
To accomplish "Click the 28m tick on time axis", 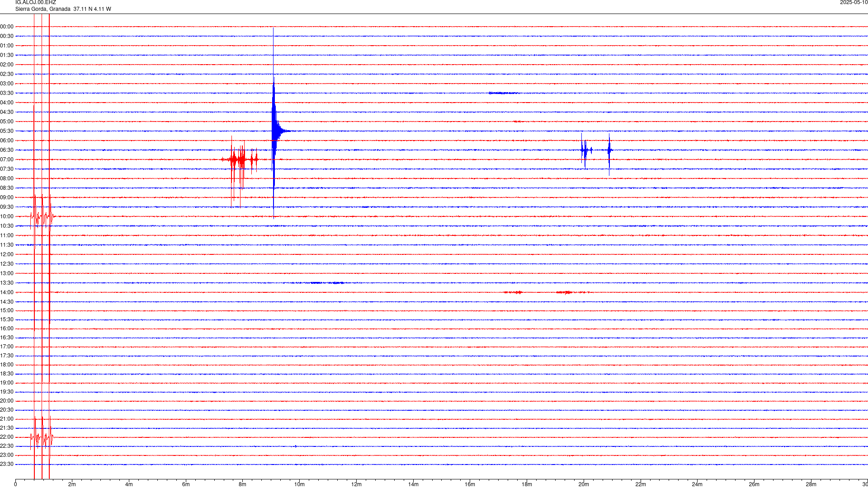I will coord(811,484).
